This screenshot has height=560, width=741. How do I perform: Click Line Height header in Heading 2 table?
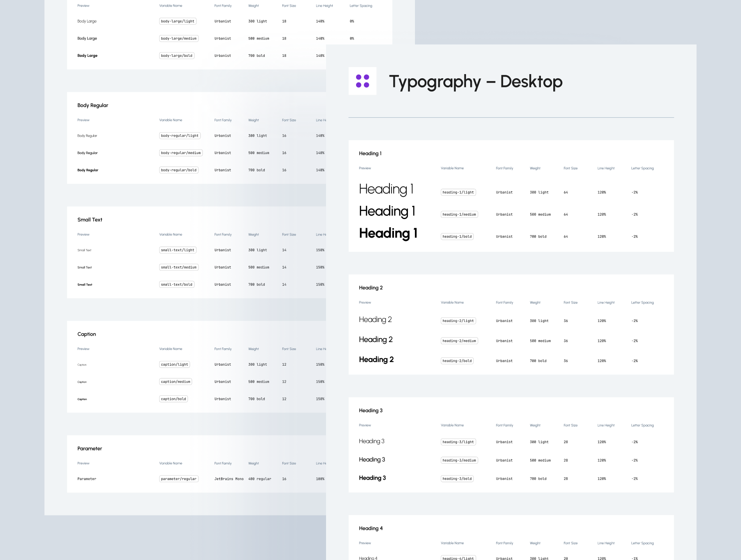[606, 303]
